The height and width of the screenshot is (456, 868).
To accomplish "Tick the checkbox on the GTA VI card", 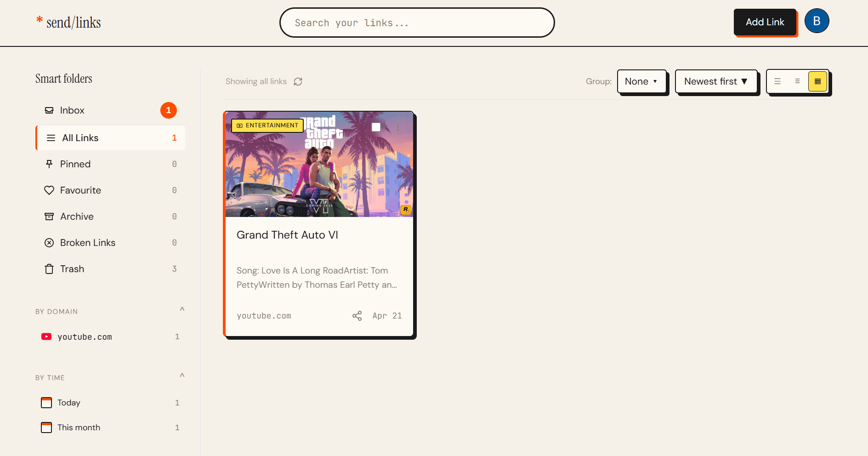I will pyautogui.click(x=376, y=127).
